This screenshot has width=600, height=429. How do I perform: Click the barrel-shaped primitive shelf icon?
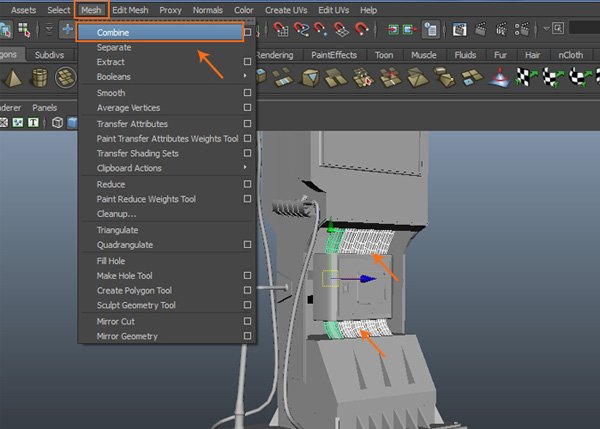(x=39, y=78)
